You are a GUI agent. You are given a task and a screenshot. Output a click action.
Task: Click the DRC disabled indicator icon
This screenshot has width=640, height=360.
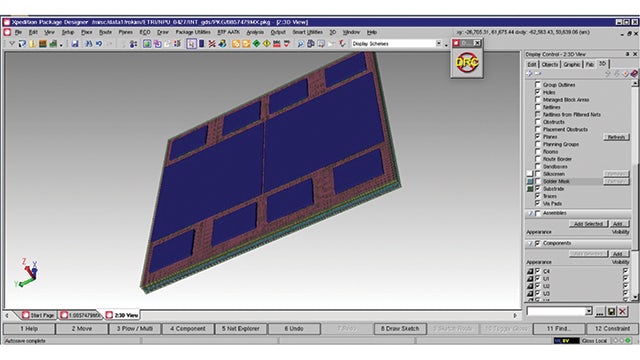pyautogui.click(x=467, y=62)
